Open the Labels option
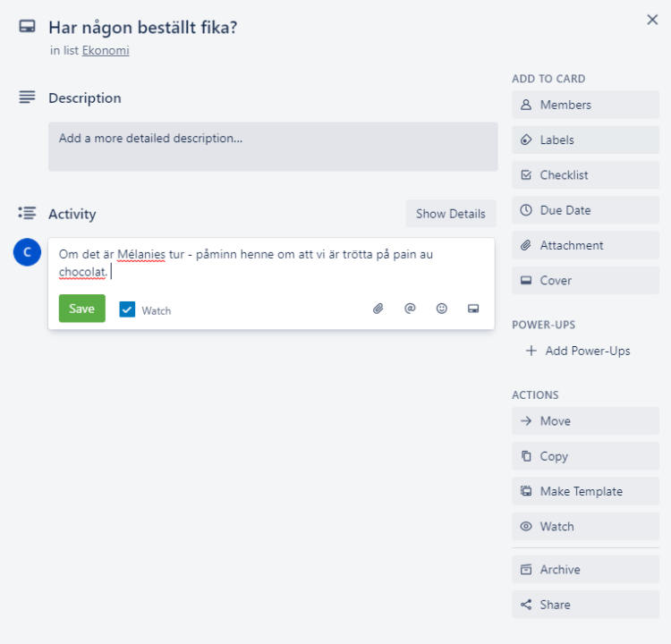The width and height of the screenshot is (671, 644). pyautogui.click(x=585, y=140)
